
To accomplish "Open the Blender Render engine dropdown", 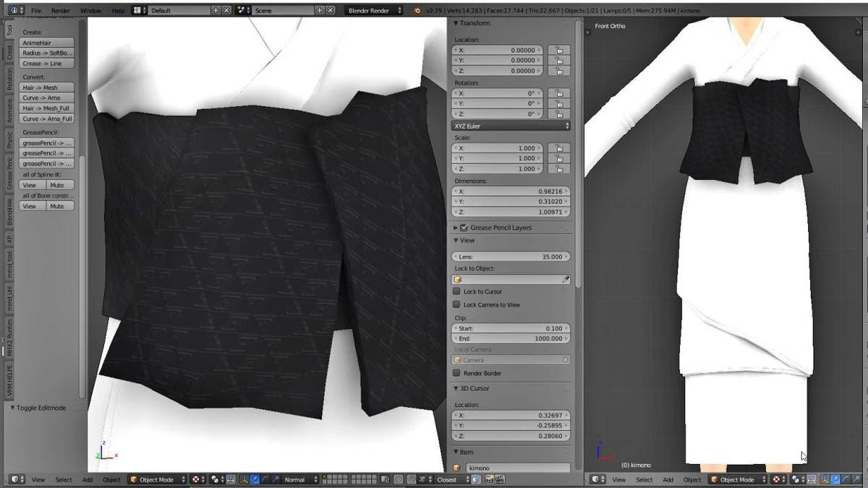I will pyautogui.click(x=375, y=11).
